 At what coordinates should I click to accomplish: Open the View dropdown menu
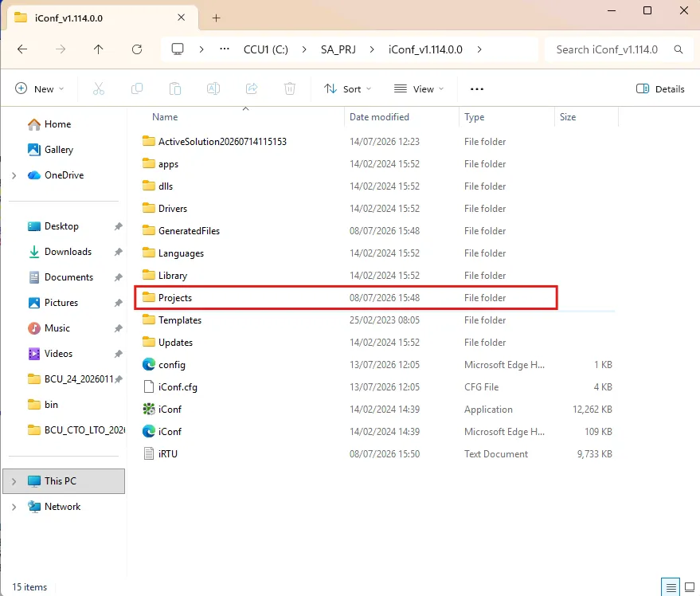click(x=419, y=89)
